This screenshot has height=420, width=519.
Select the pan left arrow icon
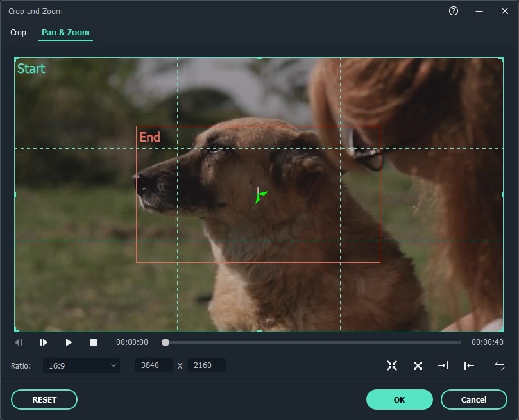pos(469,365)
